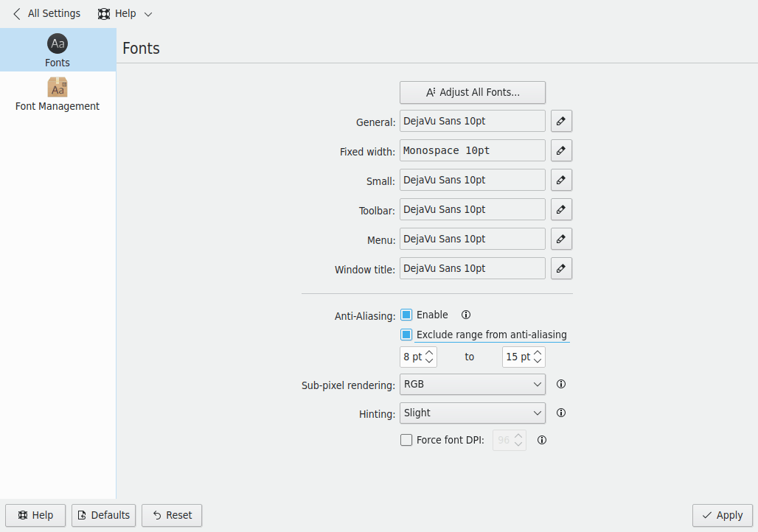Open Font Management from the sidebar
This screenshot has height=532, width=758.
[x=57, y=94]
